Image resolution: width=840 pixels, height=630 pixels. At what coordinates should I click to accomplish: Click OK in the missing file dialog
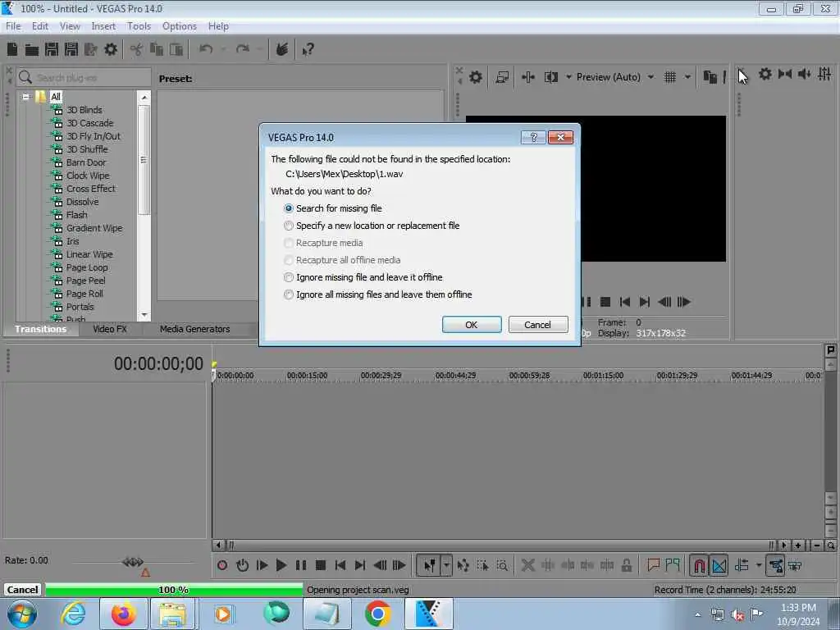pyautogui.click(x=472, y=325)
